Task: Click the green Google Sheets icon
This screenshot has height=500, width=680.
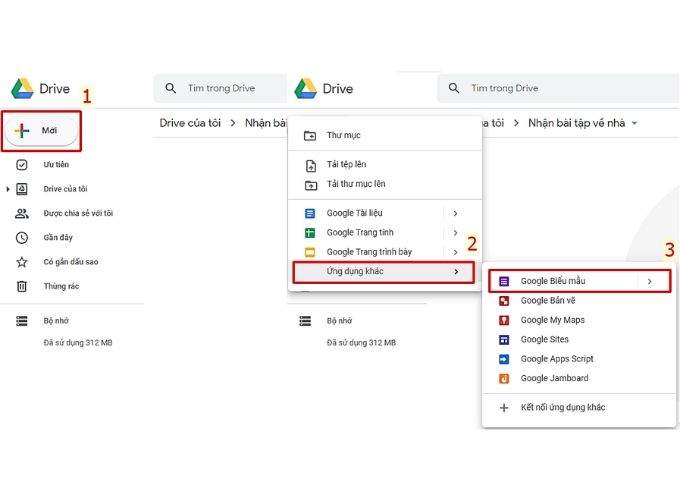Action: coord(310,233)
